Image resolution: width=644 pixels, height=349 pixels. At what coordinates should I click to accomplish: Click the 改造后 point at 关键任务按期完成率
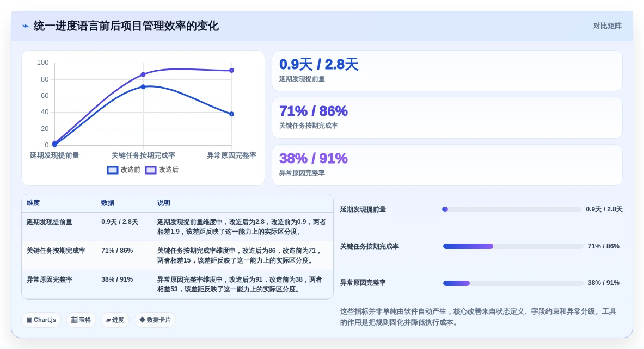[143, 74]
